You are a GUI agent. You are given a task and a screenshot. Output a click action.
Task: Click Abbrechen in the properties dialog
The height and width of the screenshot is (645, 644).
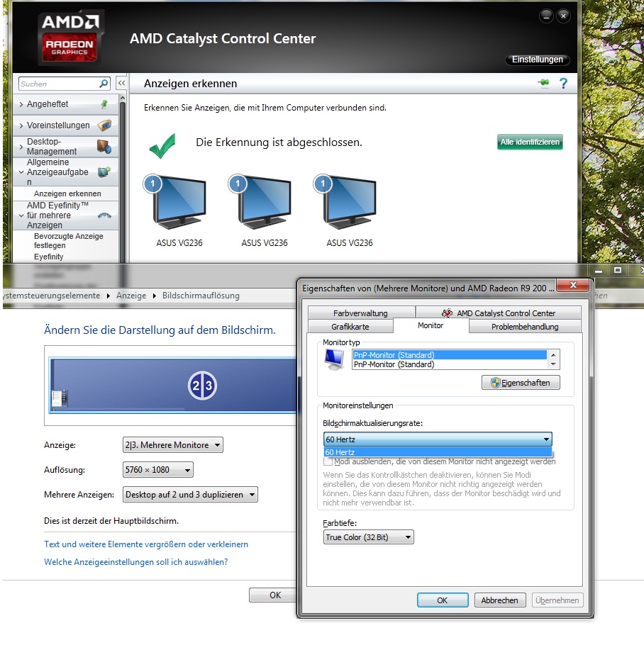click(x=499, y=600)
